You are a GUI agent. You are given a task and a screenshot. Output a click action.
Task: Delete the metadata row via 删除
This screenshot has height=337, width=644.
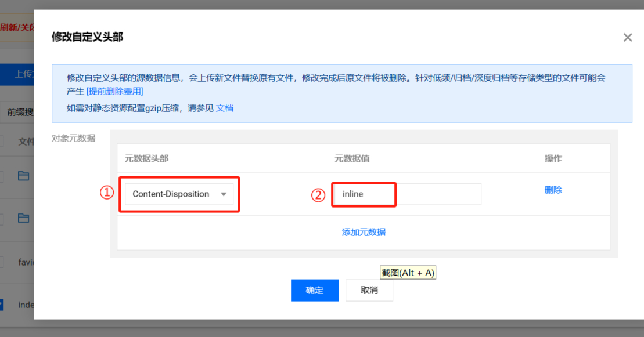point(552,189)
